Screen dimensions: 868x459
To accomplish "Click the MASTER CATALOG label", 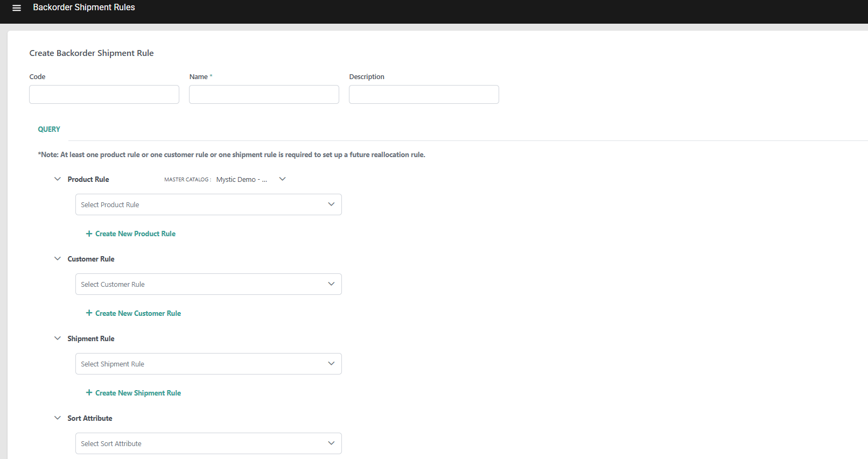I will [187, 180].
